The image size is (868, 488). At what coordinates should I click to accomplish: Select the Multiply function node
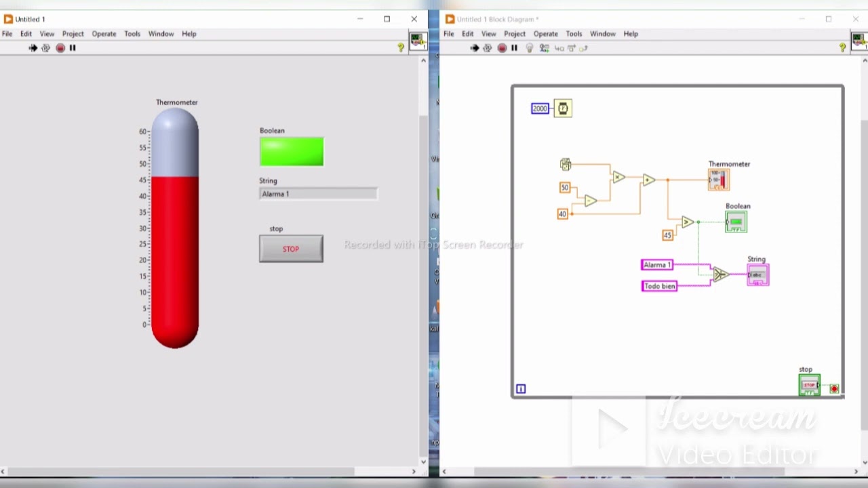coord(618,177)
